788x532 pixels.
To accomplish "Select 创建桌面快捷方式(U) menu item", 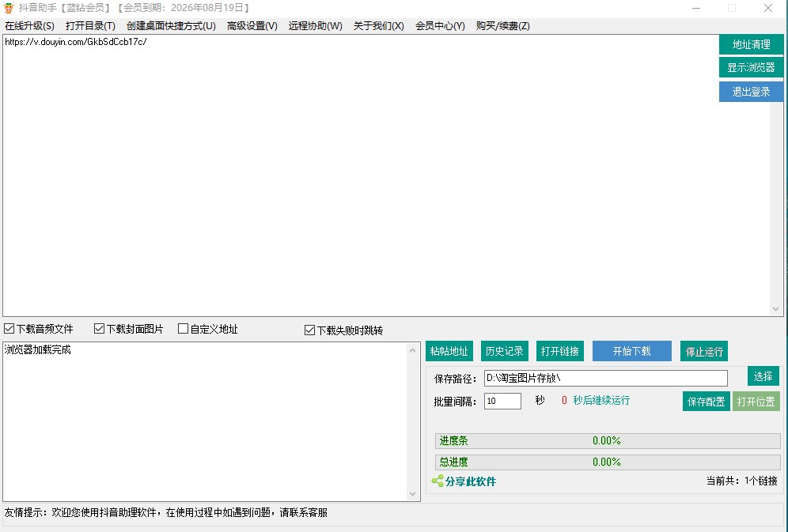I will (172, 25).
